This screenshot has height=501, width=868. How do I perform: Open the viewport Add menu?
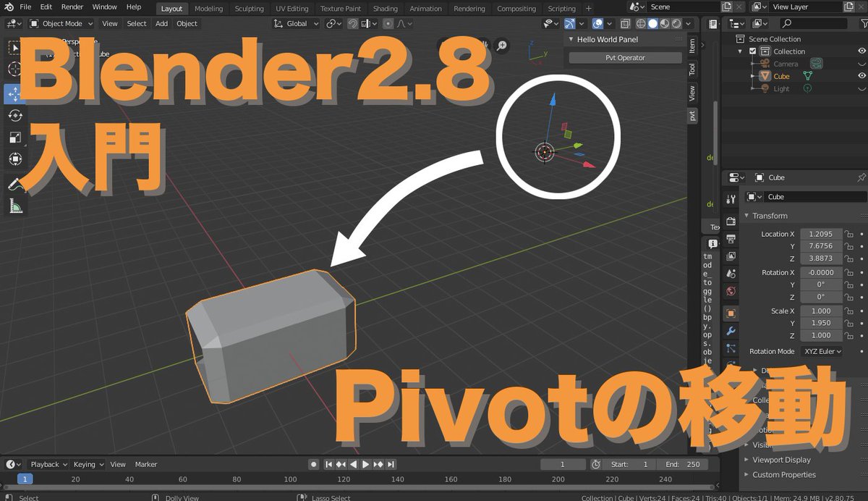click(x=161, y=23)
